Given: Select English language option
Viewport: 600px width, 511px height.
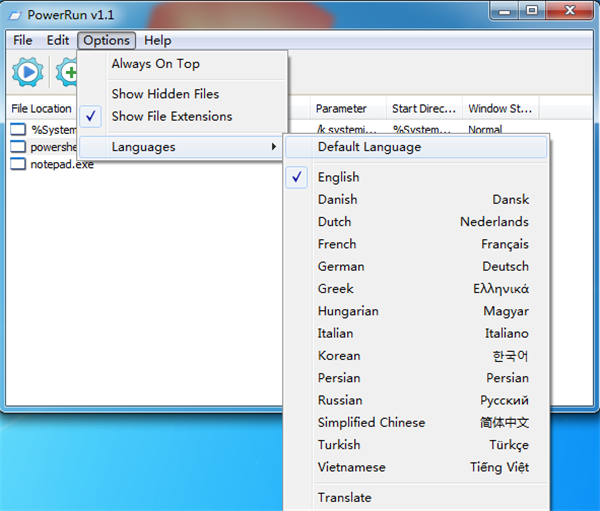Looking at the screenshot, I should pyautogui.click(x=338, y=177).
